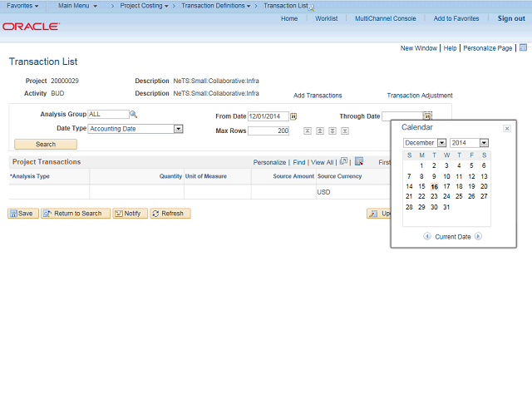532x399 pixels.
Task: Click the second row-navigation arrow beside Max Rows
Action: [x=320, y=131]
